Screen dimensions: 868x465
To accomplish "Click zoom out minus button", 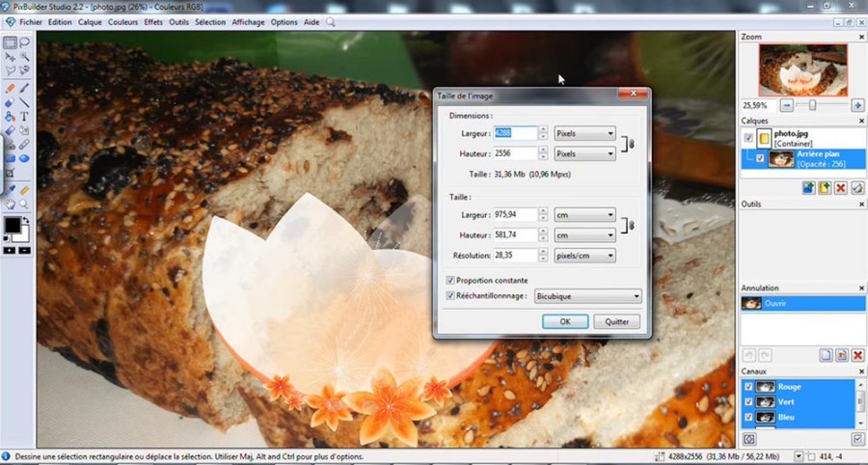I will pyautogui.click(x=787, y=105).
